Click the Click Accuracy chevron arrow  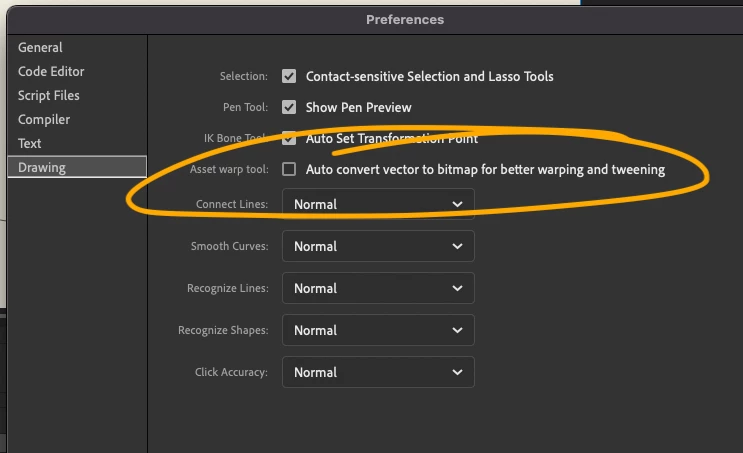457,372
